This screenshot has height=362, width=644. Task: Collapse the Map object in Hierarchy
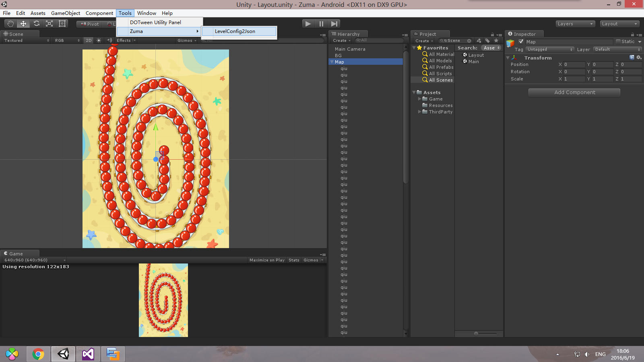(x=332, y=62)
